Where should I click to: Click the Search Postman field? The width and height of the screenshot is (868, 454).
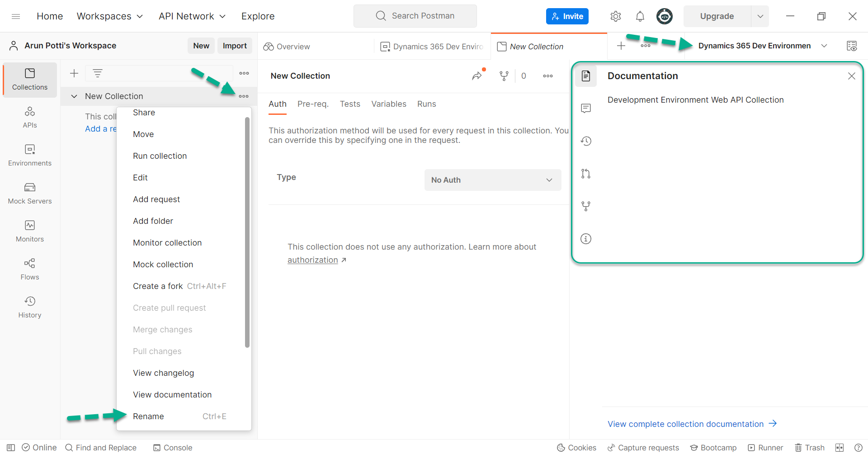[x=415, y=15]
